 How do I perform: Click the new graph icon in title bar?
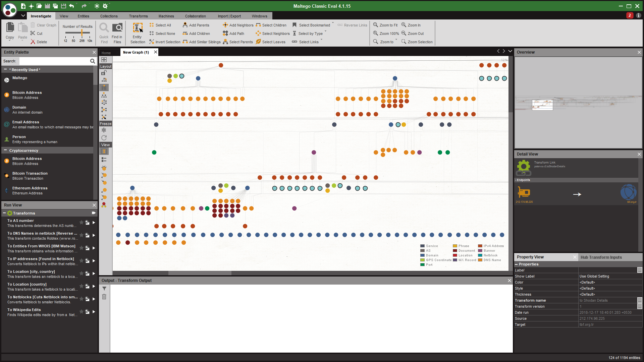[x=23, y=6]
